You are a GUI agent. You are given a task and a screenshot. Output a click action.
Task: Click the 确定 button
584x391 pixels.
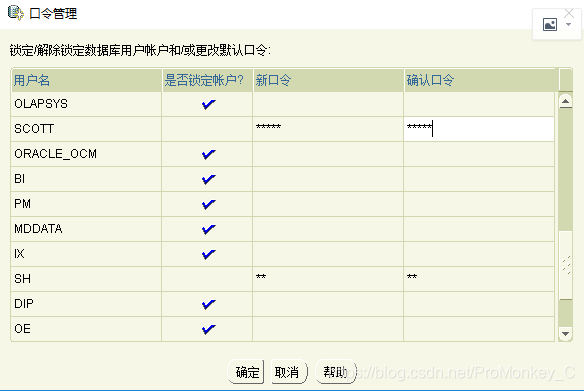[x=246, y=372]
